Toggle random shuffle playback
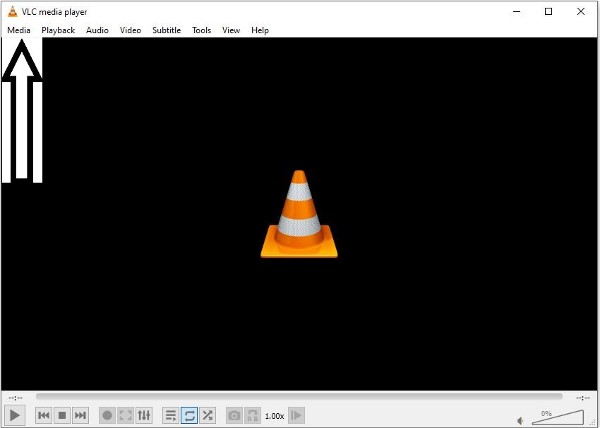This screenshot has height=428, width=600. pyautogui.click(x=207, y=415)
